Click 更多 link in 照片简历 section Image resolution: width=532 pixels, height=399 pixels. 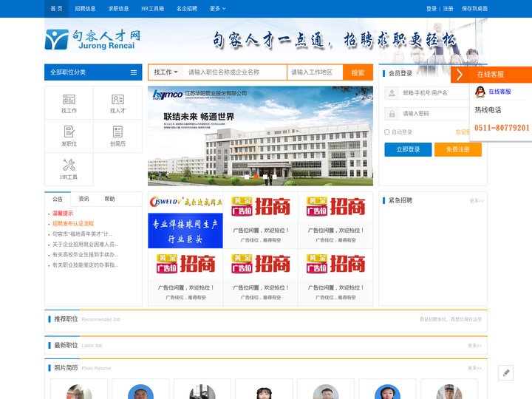tap(474, 368)
